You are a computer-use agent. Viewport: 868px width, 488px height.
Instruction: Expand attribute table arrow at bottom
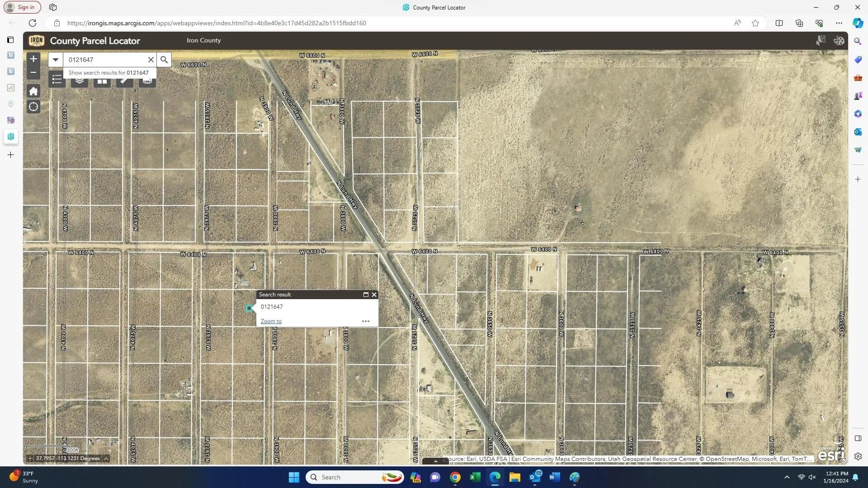(x=435, y=461)
